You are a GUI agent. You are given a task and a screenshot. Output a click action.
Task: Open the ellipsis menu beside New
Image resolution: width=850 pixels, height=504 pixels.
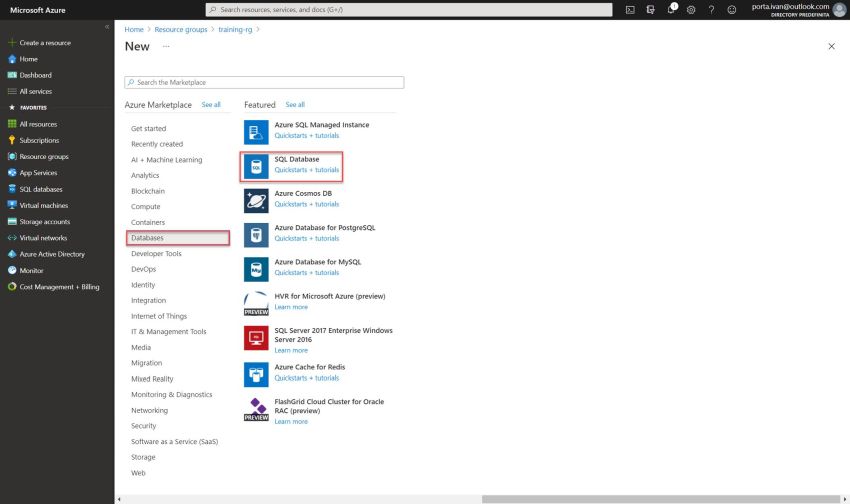166,47
